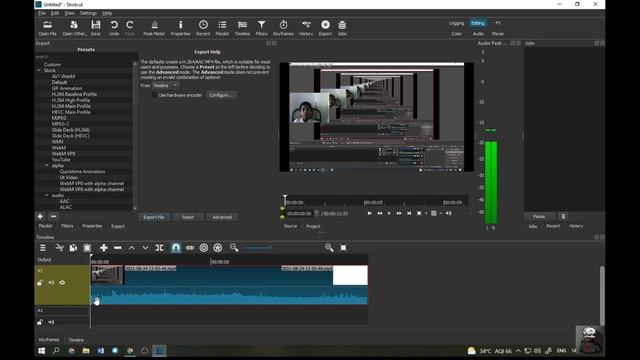Open the File menu
640x360 pixels.
click(42, 13)
